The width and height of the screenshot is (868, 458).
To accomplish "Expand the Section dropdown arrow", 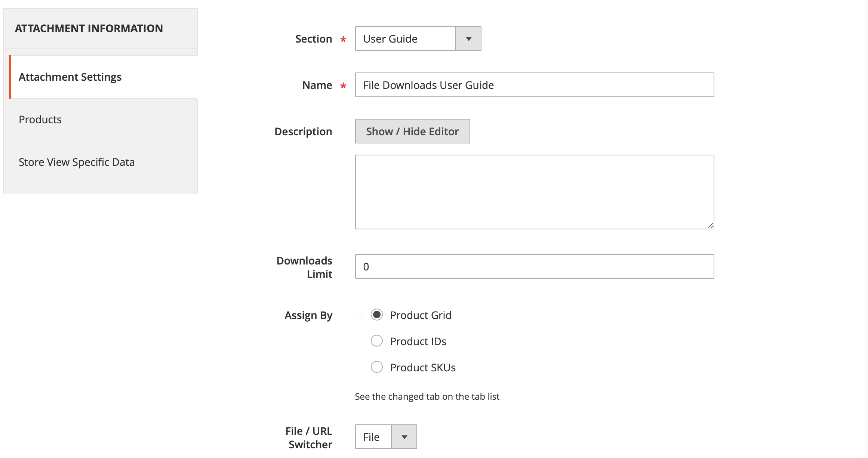I will 468,38.
